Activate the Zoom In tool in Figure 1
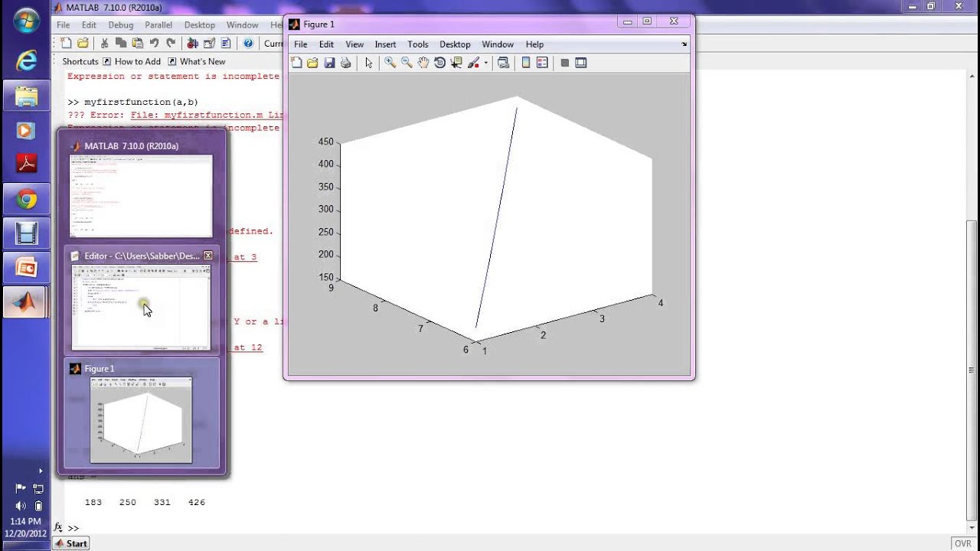The height and width of the screenshot is (551, 980). [x=390, y=63]
